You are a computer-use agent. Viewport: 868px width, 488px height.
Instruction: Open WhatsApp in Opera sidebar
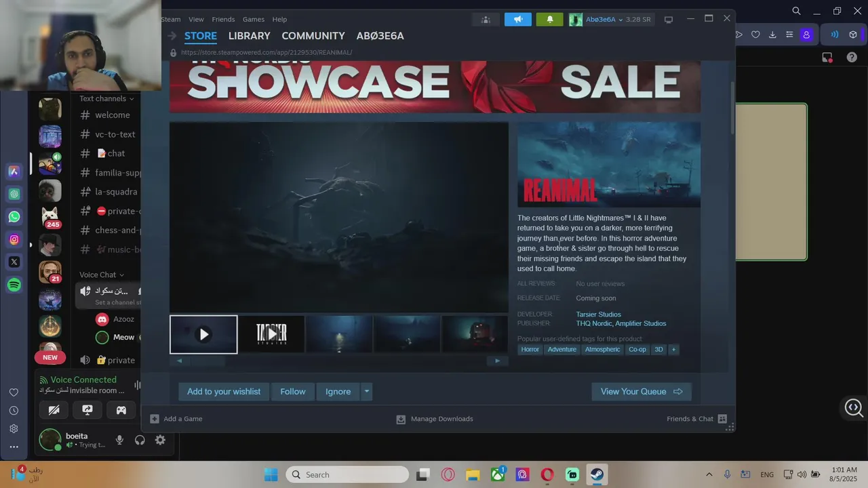point(14,217)
